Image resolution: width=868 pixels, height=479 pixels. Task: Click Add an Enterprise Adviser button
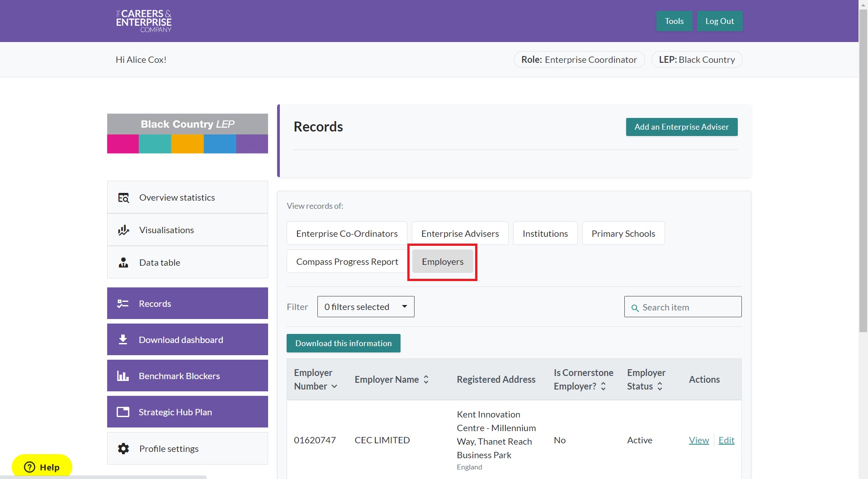tap(682, 127)
